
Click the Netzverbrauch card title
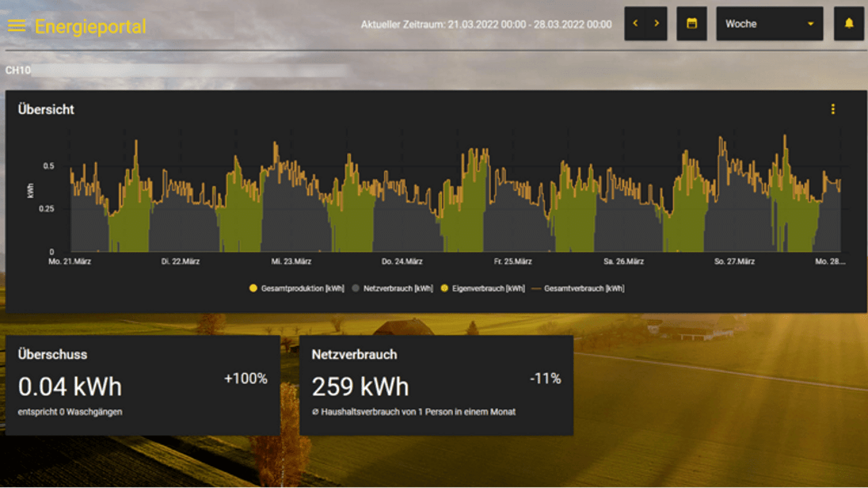point(354,355)
